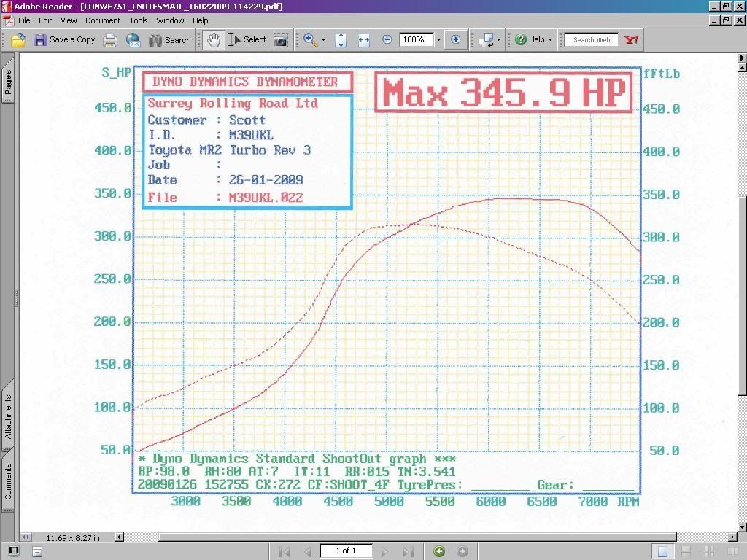
Task: Open the zoom percentage dropdown arrow
Action: point(438,39)
